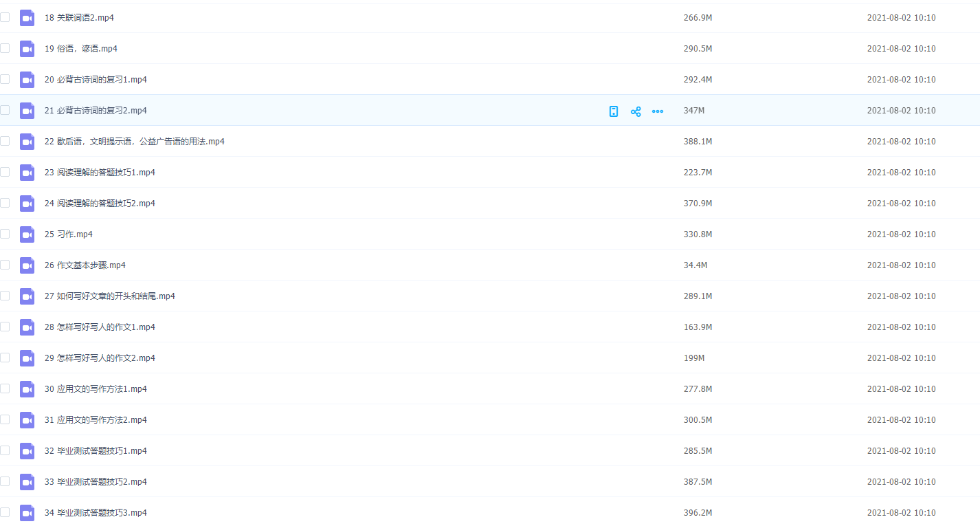Tick the checkbox for 20 必背古诗词的复习1.mp4
Image resolution: width=980 pixels, height=526 pixels.
coord(5,79)
